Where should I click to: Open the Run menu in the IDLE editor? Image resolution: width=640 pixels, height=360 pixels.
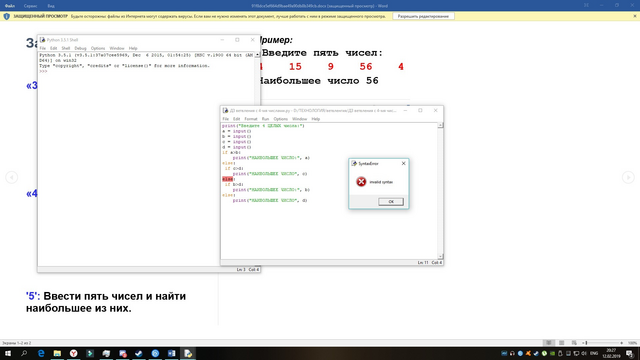click(265, 119)
